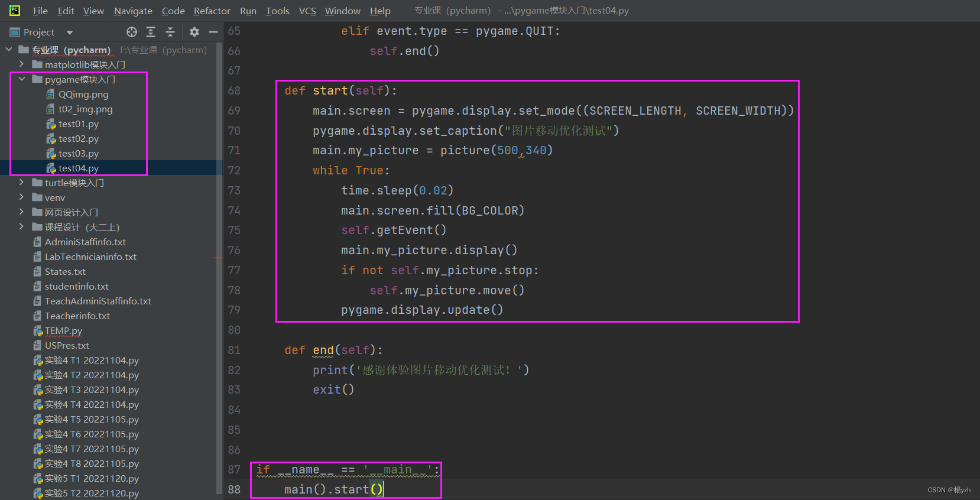The width and height of the screenshot is (980, 500).
Task: Open the Edit menu
Action: point(66,11)
